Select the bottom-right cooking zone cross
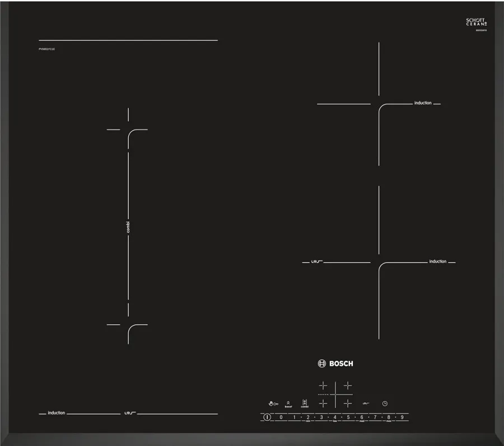The image size is (504, 446). pos(348,403)
